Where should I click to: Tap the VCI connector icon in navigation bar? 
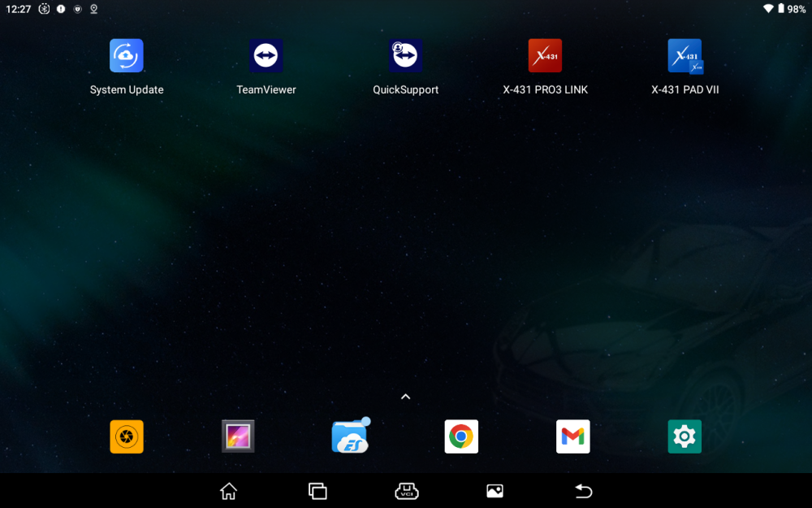(x=406, y=491)
